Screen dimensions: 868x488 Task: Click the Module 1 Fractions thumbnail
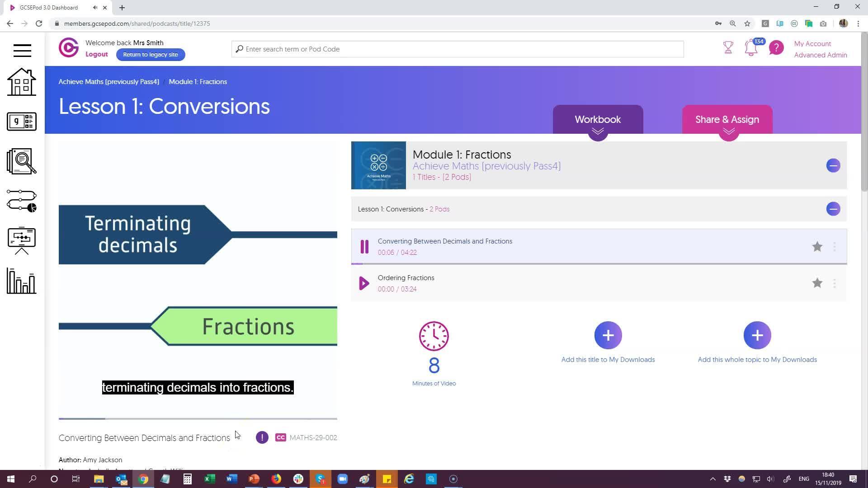point(378,165)
